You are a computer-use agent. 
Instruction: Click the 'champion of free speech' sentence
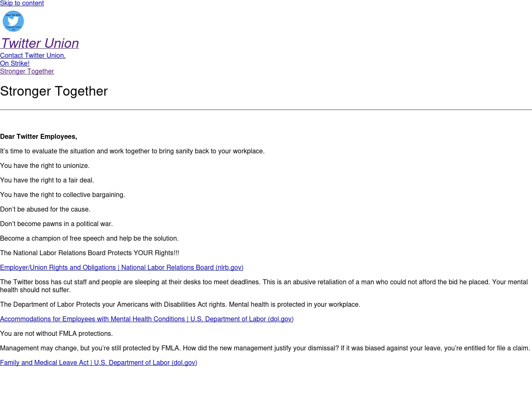coord(89,239)
